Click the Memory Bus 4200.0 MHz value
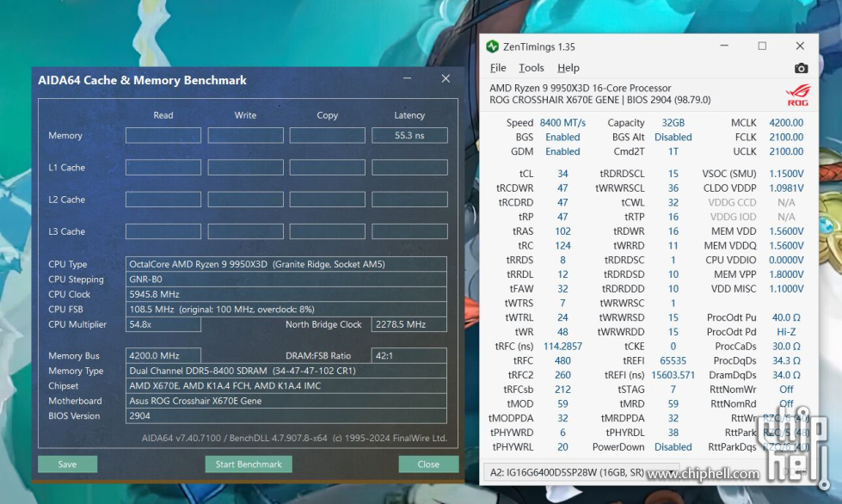842x504 pixels. pos(163,355)
